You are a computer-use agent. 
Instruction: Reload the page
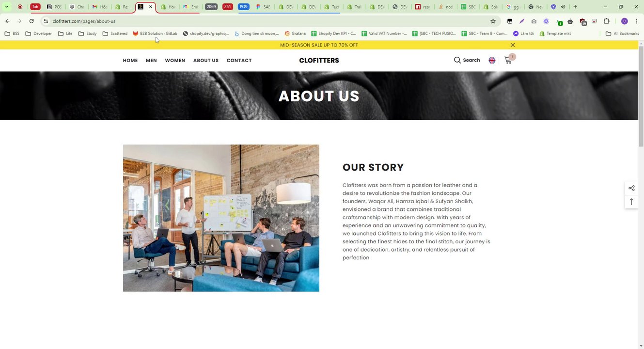31,21
